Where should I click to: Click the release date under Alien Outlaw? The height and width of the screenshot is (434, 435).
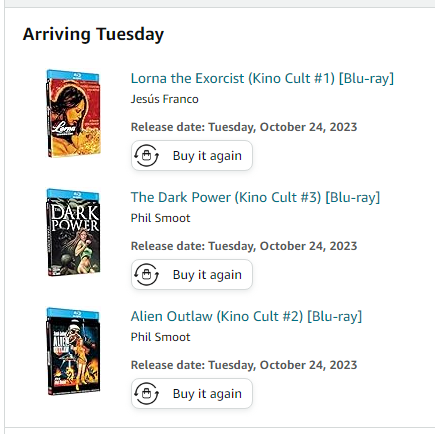[244, 365]
